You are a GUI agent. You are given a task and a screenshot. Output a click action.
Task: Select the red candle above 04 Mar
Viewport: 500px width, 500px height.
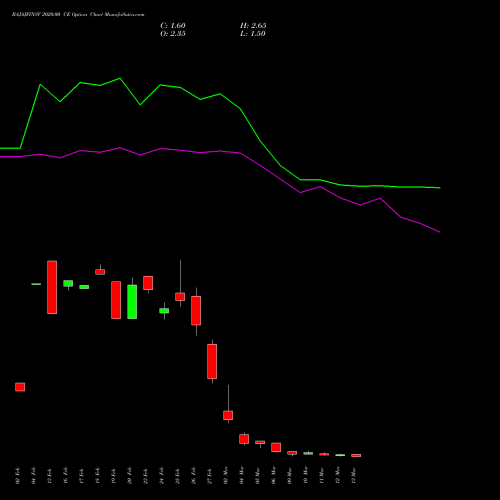244,439
